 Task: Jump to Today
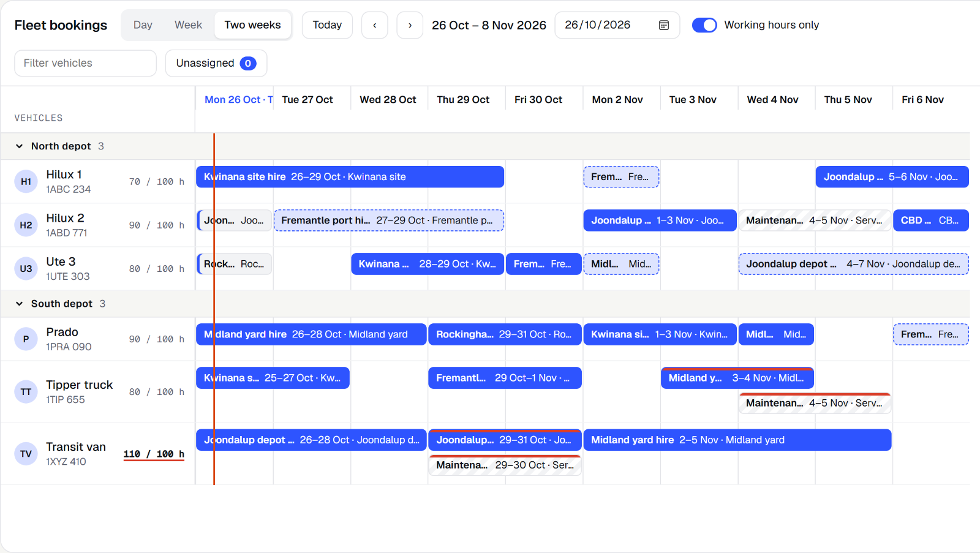click(x=327, y=25)
